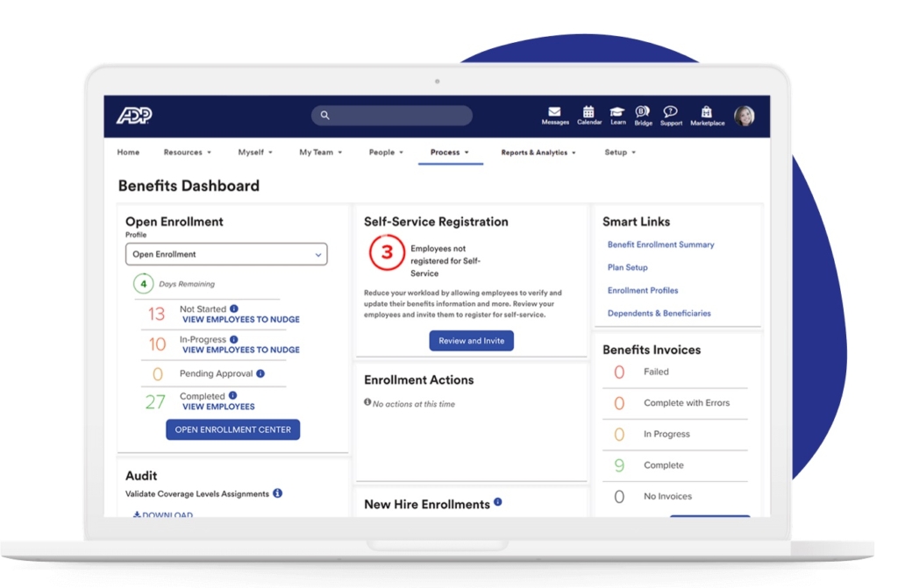The width and height of the screenshot is (898, 588).
Task: Open the Calendar icon
Action: pyautogui.click(x=588, y=114)
